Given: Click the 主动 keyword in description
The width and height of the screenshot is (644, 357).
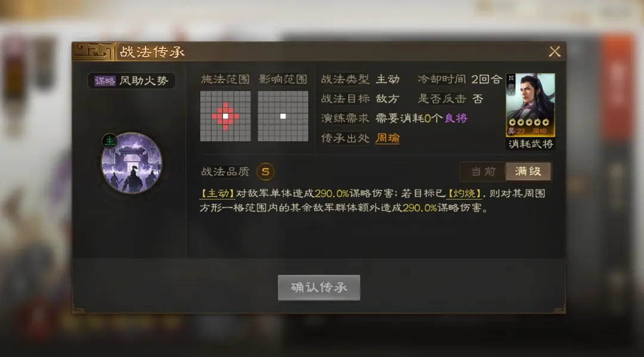Looking at the screenshot, I should pos(217,193).
